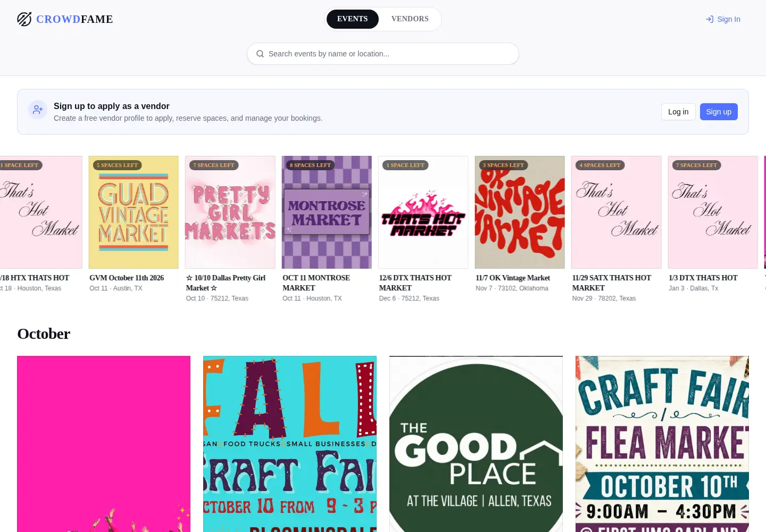Click the Nov 7 · 73102, Oklahoma text
This screenshot has width=766, height=532.
pyautogui.click(x=512, y=288)
